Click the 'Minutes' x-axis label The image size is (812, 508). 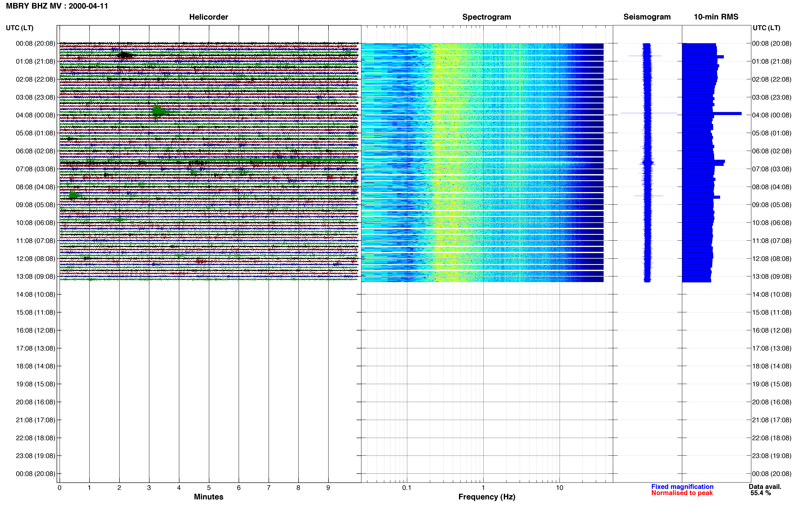pyautogui.click(x=209, y=497)
